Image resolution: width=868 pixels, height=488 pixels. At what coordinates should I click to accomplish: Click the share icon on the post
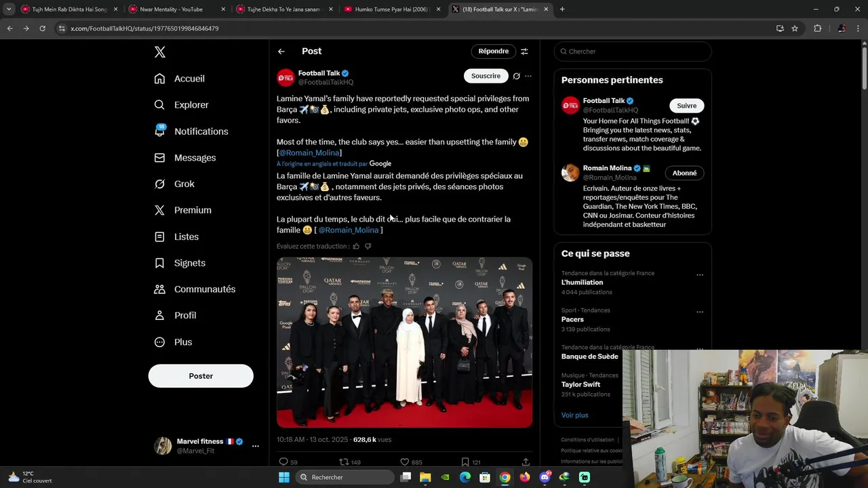coord(526,462)
